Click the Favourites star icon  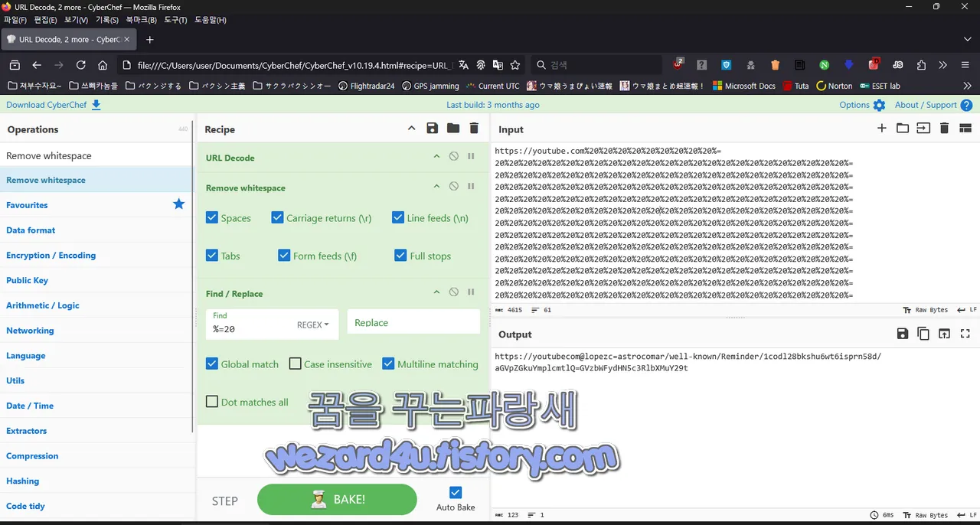(x=179, y=204)
